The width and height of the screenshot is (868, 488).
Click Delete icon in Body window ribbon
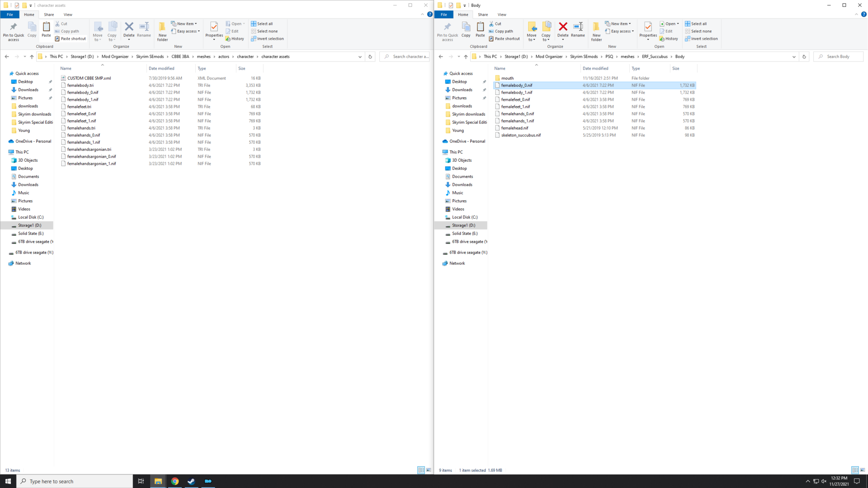click(x=563, y=30)
